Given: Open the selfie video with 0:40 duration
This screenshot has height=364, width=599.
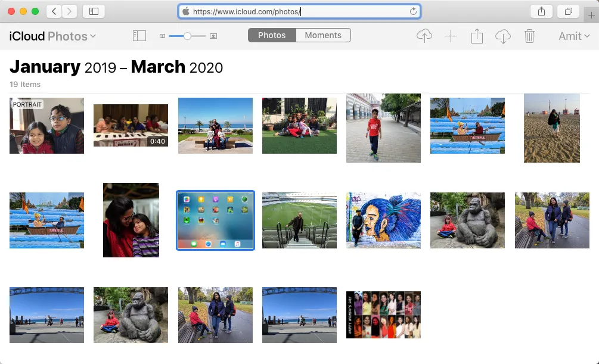Looking at the screenshot, I should pos(131,125).
